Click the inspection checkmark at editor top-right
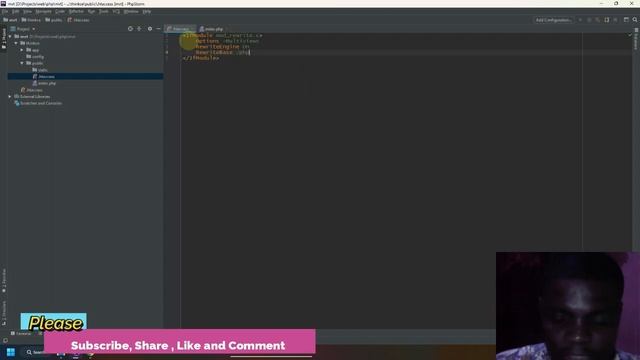Image resolution: width=640 pixels, height=360 pixels. [x=630, y=36]
